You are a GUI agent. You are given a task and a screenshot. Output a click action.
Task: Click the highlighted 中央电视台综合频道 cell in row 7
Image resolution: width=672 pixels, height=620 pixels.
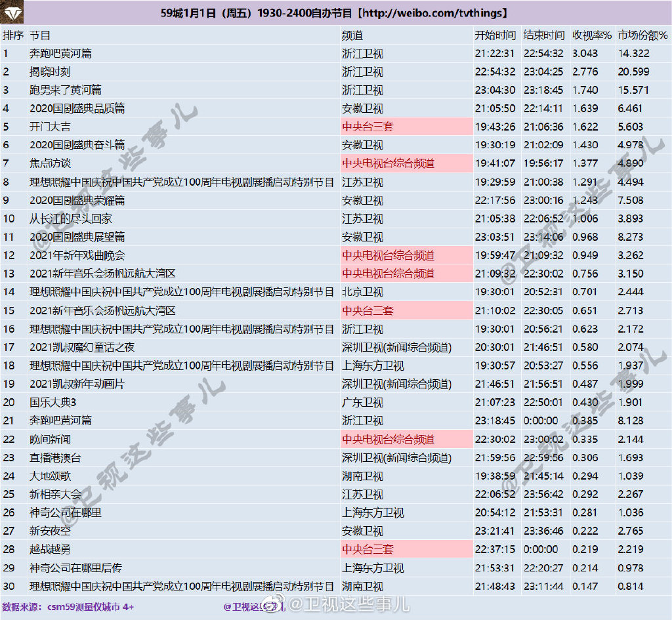(x=406, y=163)
